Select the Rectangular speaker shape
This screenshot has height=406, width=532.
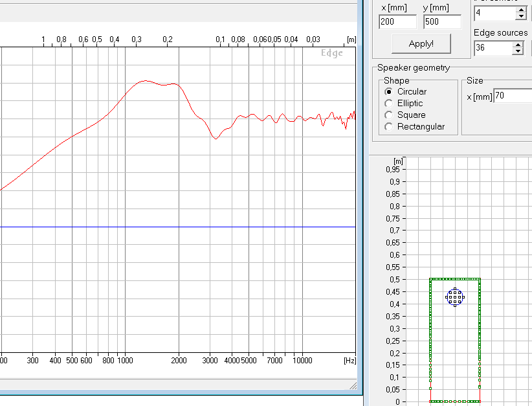(x=389, y=127)
